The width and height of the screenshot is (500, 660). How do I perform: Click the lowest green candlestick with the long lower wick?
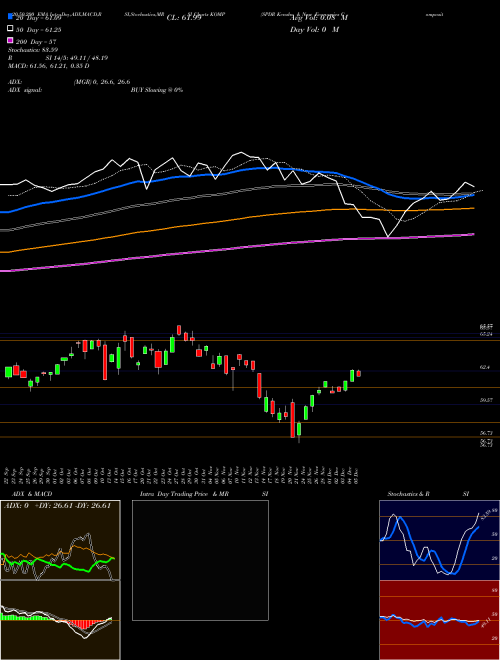pos(299,430)
